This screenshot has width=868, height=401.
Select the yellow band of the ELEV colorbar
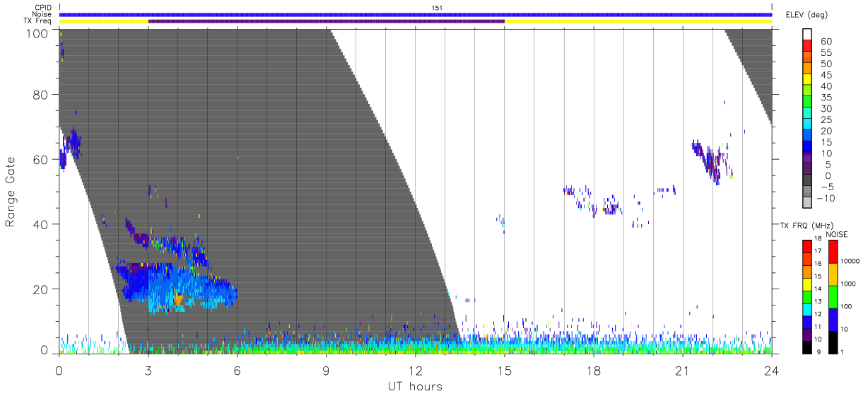coord(807,80)
